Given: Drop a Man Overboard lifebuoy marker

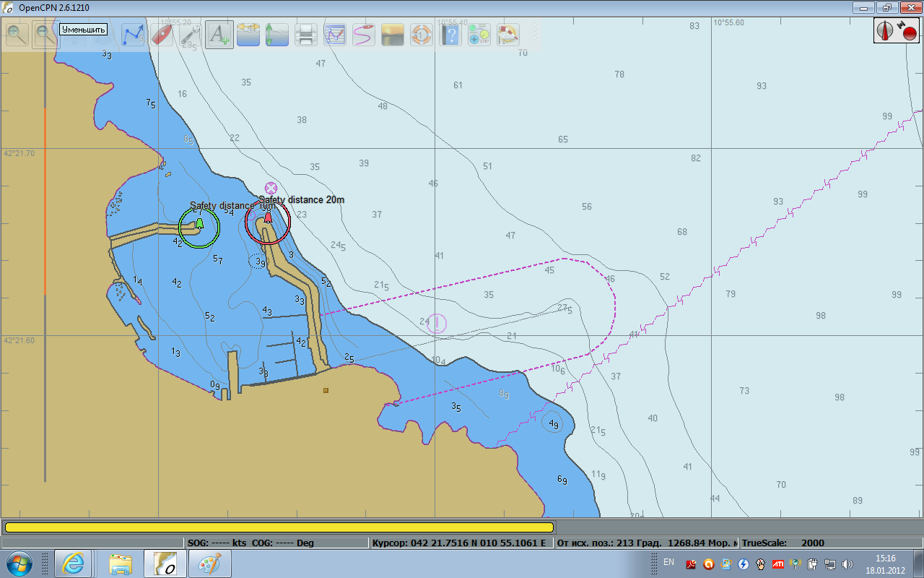Looking at the screenshot, I should [422, 34].
